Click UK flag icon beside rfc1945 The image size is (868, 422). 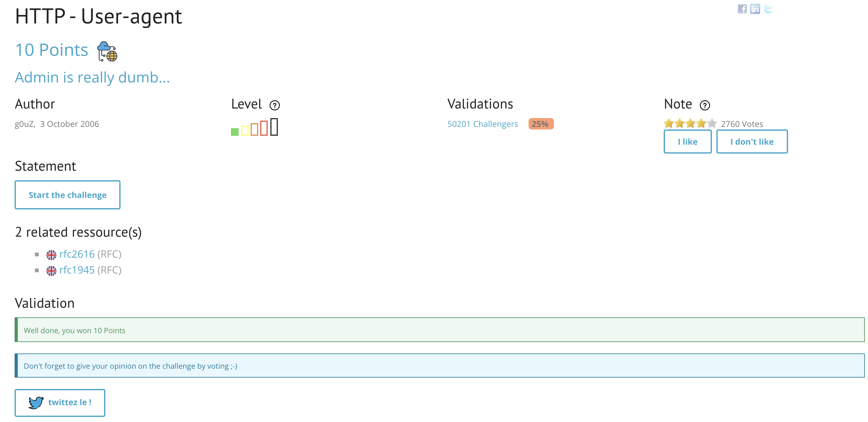click(x=51, y=271)
